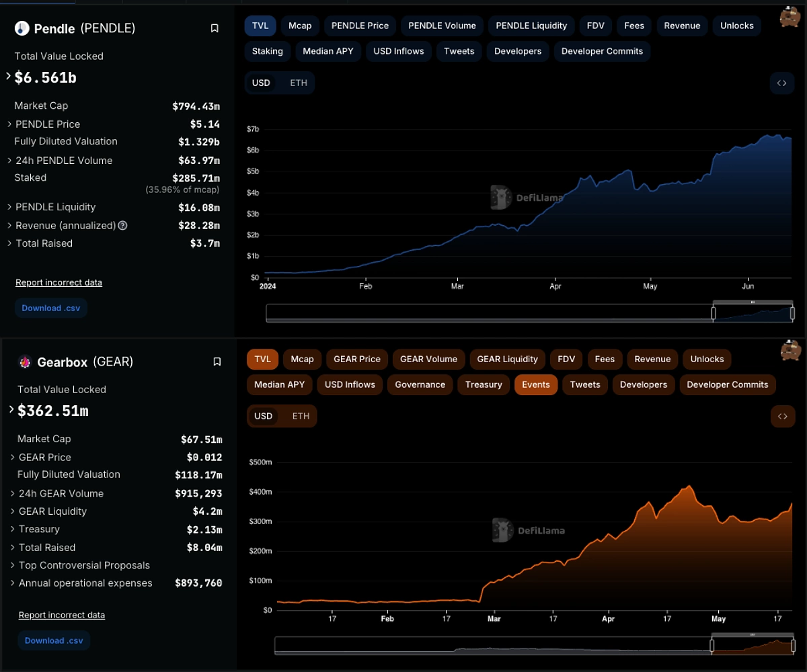Download Pendle data as .csv
Screen dimensions: 807x672
51,308
